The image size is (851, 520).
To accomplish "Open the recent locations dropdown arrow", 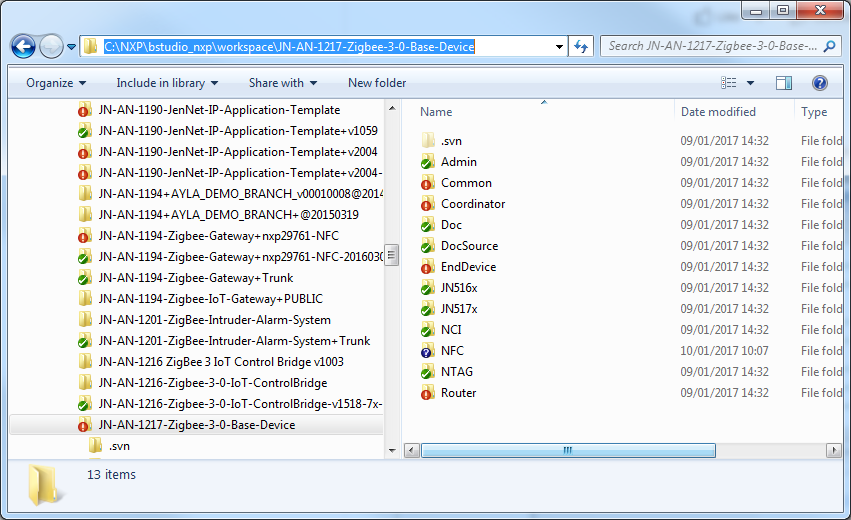I will 71,47.
